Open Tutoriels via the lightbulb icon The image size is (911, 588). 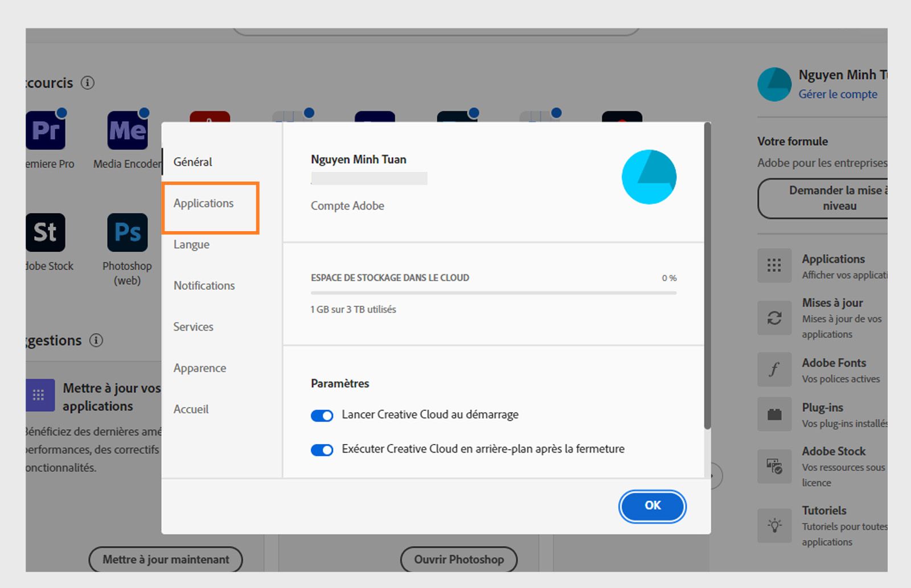(774, 525)
